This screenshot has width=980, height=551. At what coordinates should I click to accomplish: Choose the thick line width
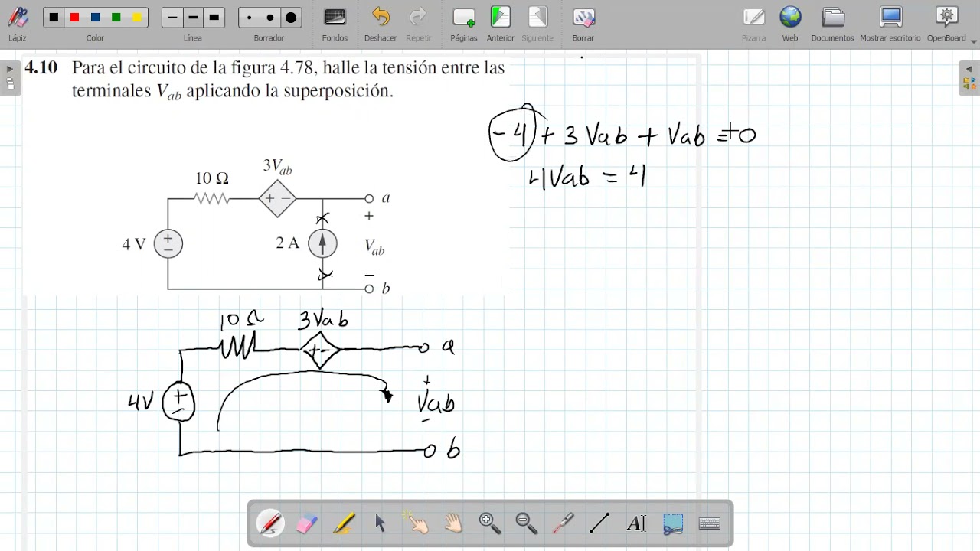(x=214, y=18)
